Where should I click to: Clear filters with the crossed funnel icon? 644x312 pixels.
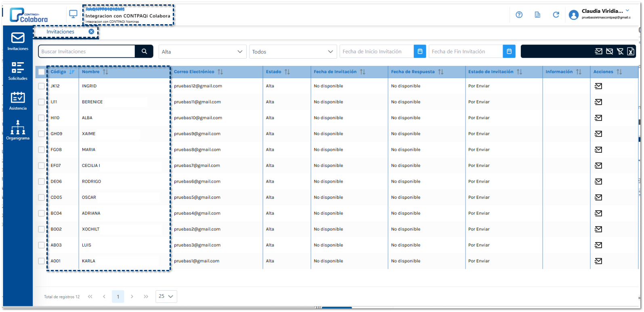(620, 51)
